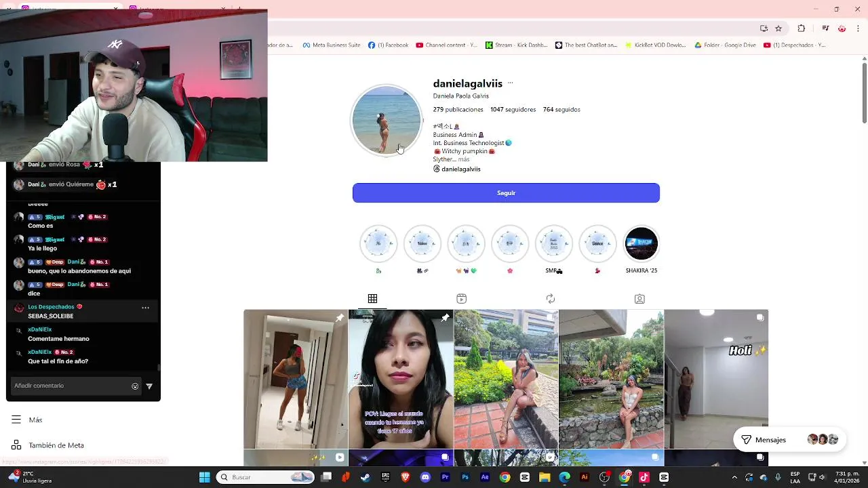Open Discord from the taskbar
The height and width of the screenshot is (488, 868).
(425, 477)
